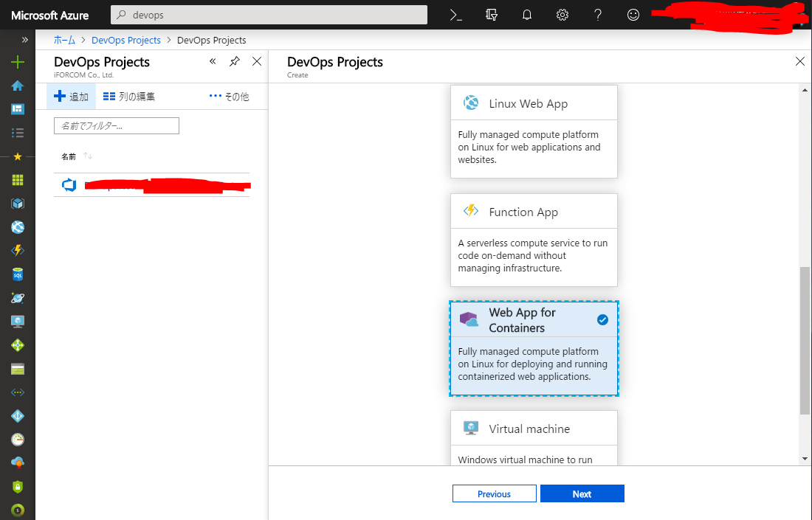Close the DevOps Projects list blade
Screen dimensions: 812x520
(x=257, y=61)
